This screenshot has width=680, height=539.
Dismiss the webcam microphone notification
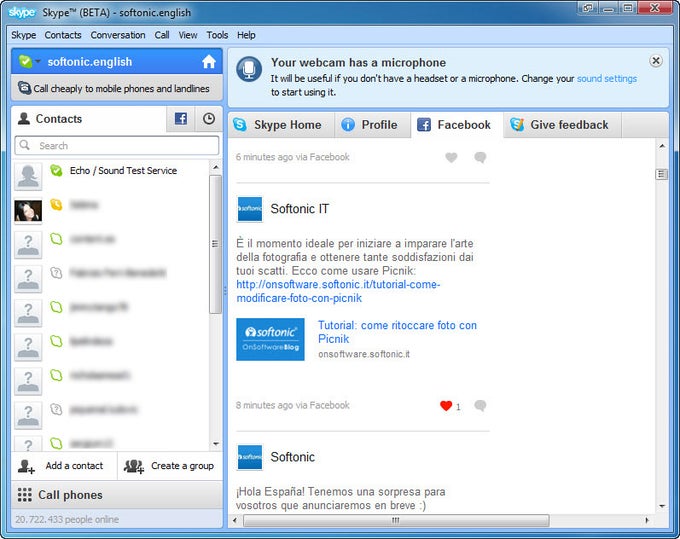(656, 61)
